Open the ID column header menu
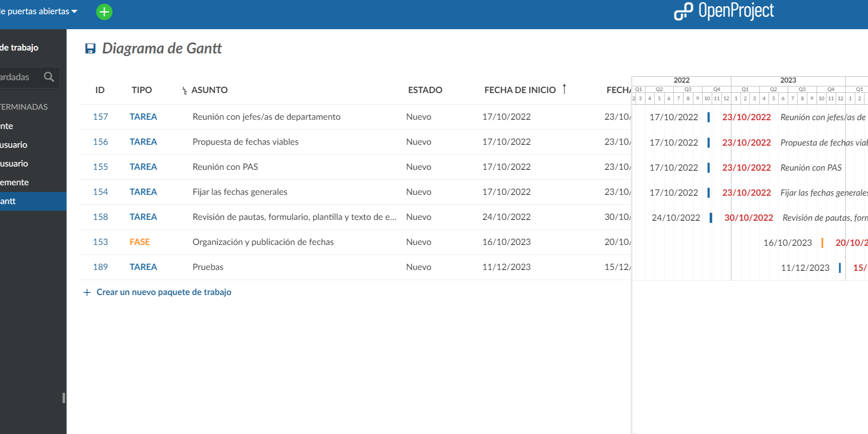Screen dimensions: 868x434 tap(100, 90)
